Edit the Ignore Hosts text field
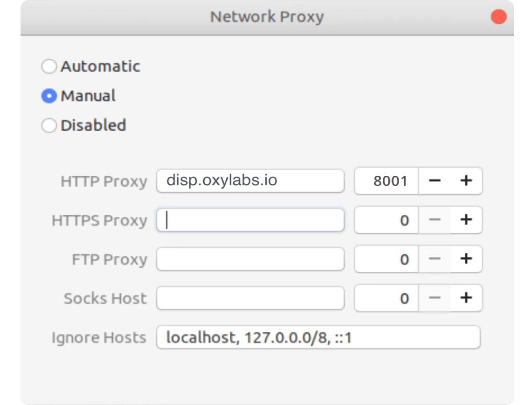Viewport: 532px width, 405px height. pyautogui.click(x=318, y=337)
